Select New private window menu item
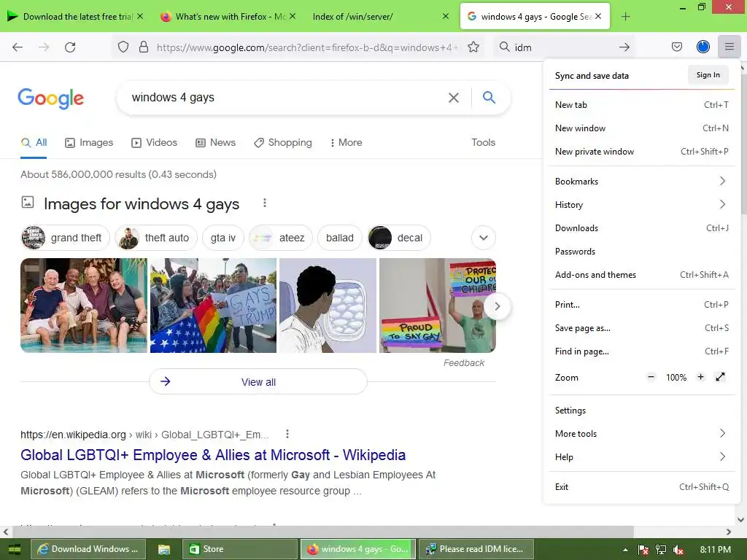The height and width of the screenshot is (560, 747). (x=641, y=152)
